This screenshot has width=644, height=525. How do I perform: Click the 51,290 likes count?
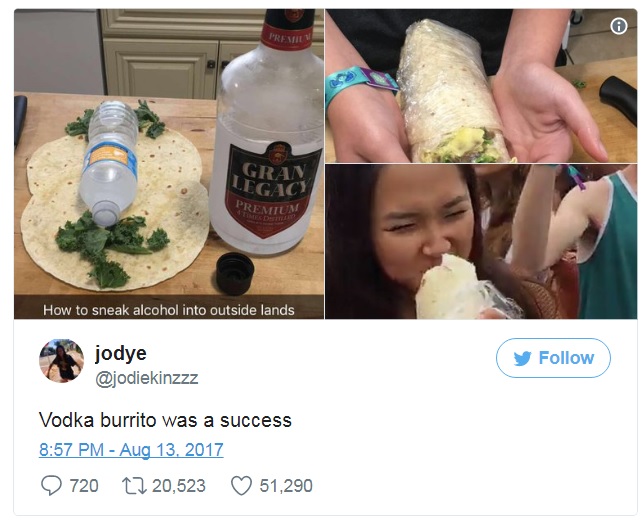coord(286,486)
